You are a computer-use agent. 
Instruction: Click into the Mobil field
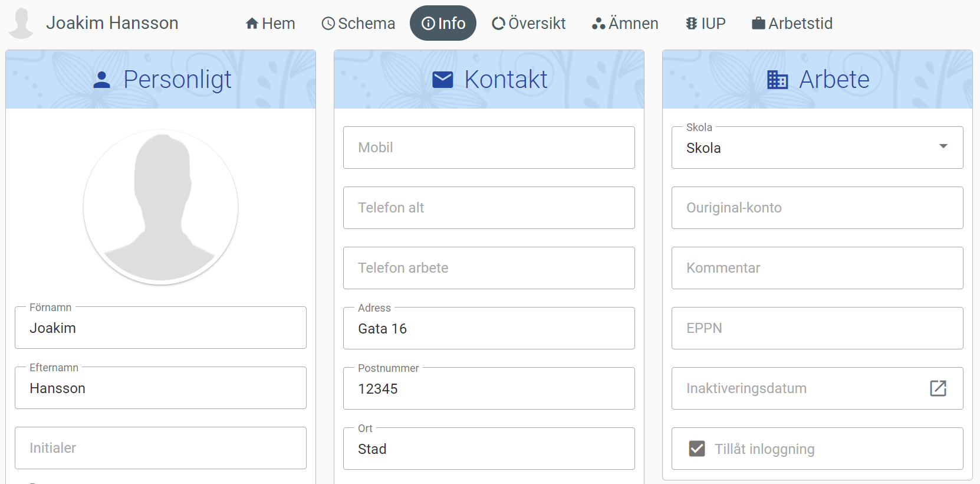tap(489, 148)
